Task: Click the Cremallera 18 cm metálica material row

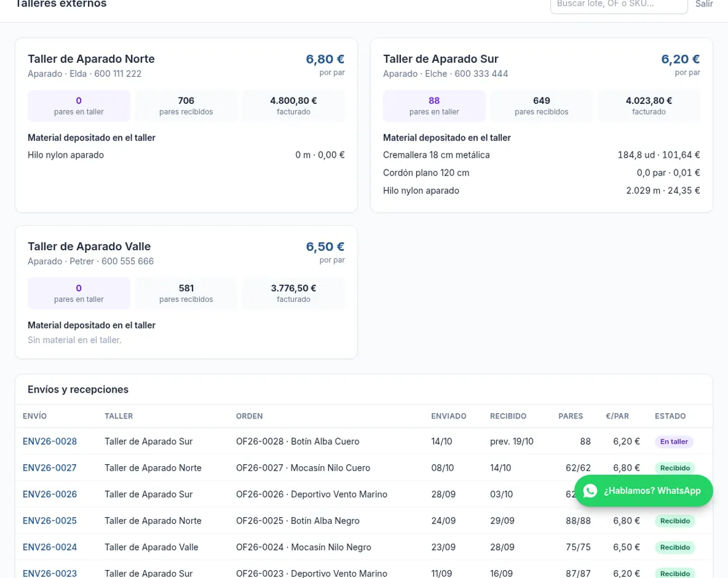Action: click(541, 155)
